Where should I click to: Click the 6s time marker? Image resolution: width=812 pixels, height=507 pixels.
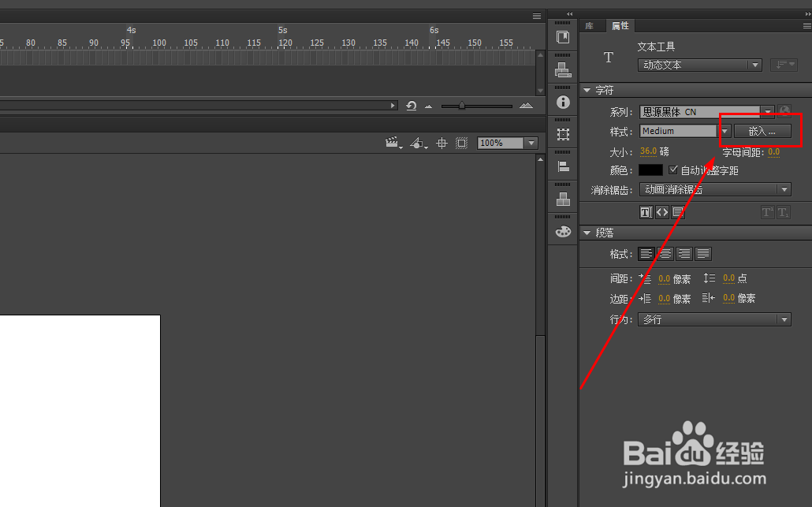[x=434, y=30]
